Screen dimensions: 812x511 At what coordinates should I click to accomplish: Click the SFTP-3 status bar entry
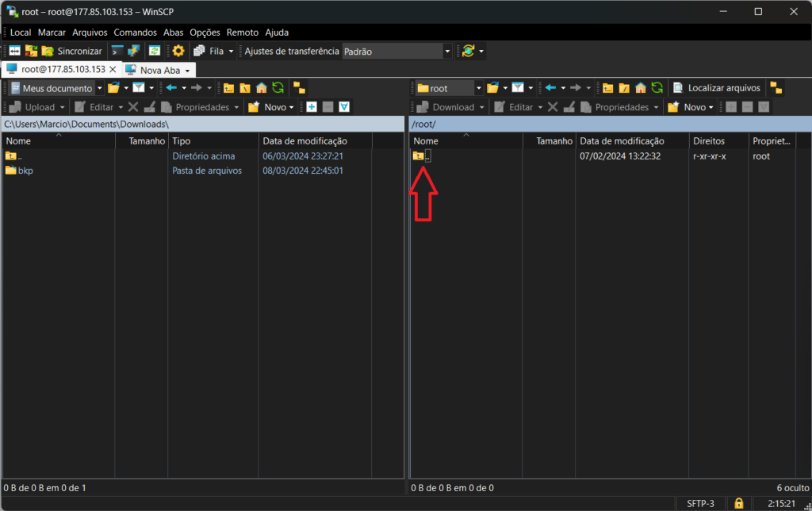[x=700, y=503]
